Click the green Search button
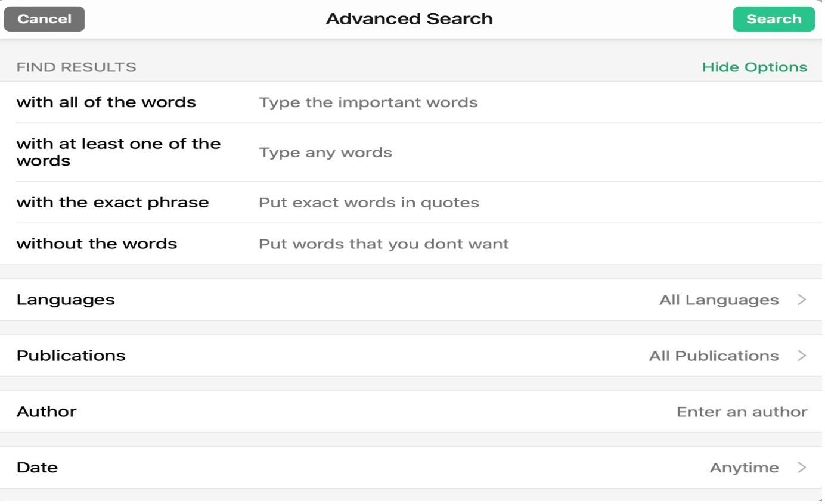 (x=773, y=19)
